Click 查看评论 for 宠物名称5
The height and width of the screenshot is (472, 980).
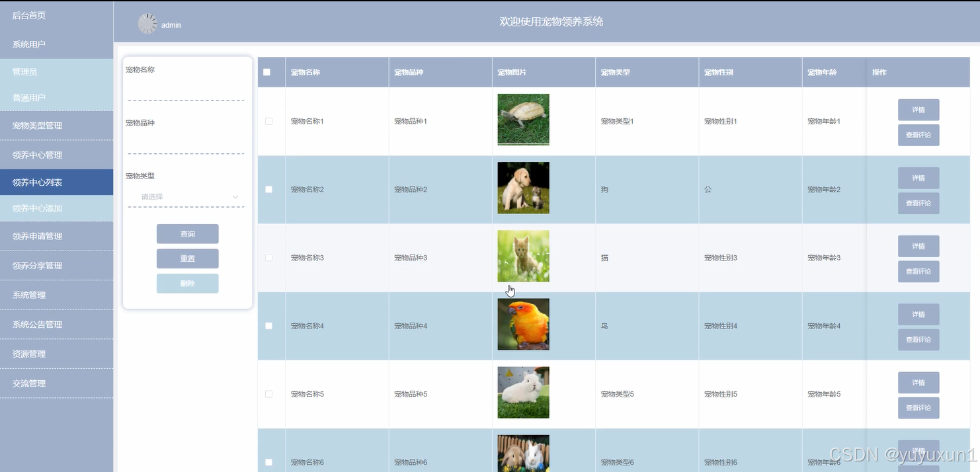point(919,407)
